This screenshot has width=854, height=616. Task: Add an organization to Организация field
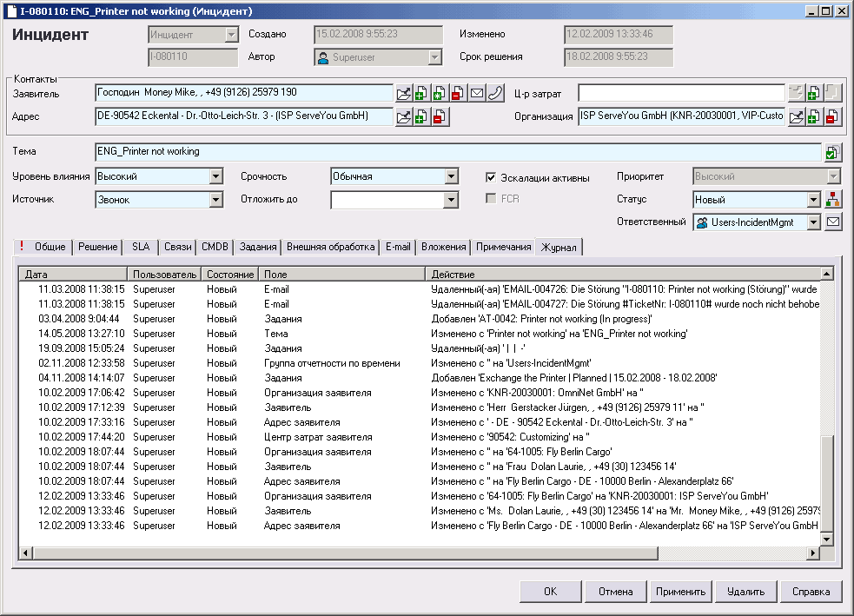click(x=814, y=116)
